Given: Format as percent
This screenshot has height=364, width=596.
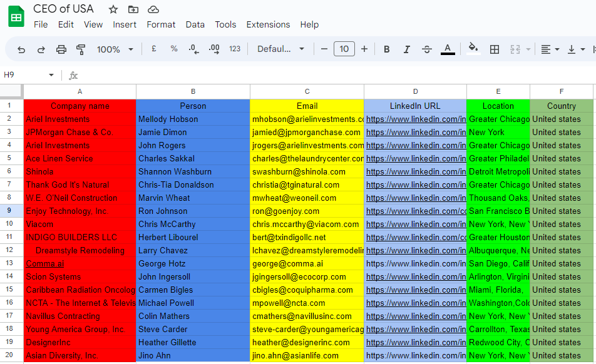Looking at the screenshot, I should pos(173,49).
